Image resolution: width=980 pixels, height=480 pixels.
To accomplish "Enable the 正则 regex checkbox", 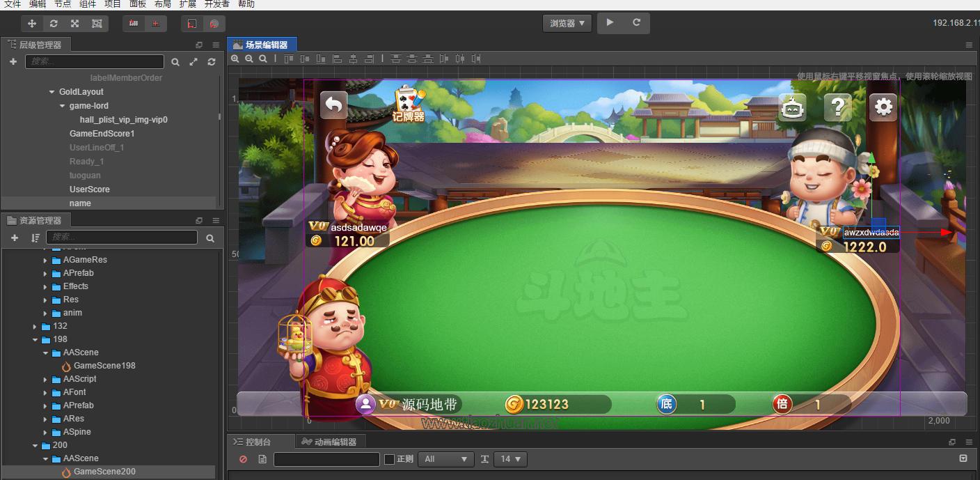I will point(390,459).
